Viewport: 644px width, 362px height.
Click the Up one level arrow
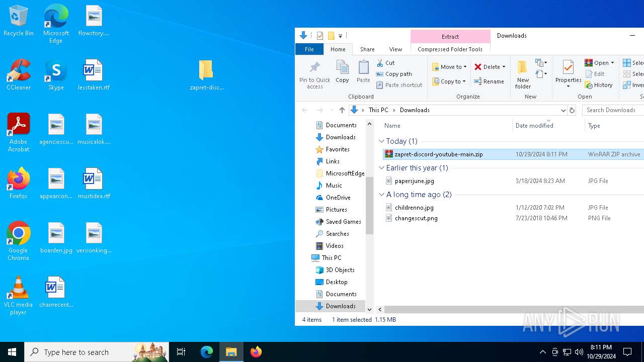coord(342,110)
